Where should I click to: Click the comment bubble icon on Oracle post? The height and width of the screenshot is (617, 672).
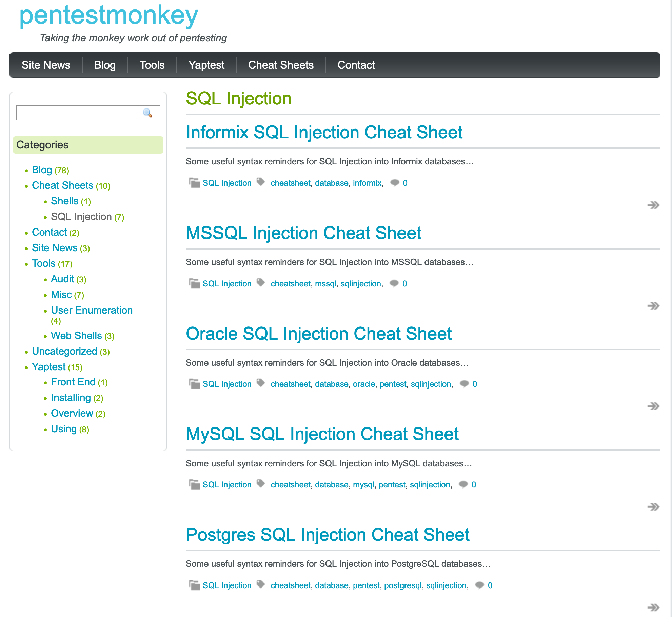(464, 384)
